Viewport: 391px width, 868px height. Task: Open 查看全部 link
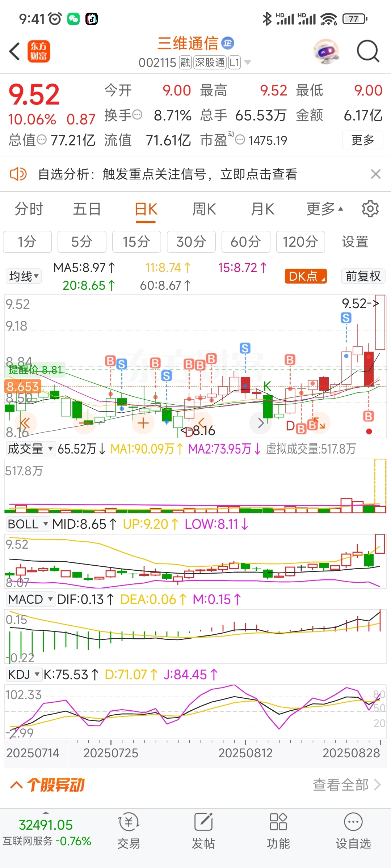coord(346,785)
